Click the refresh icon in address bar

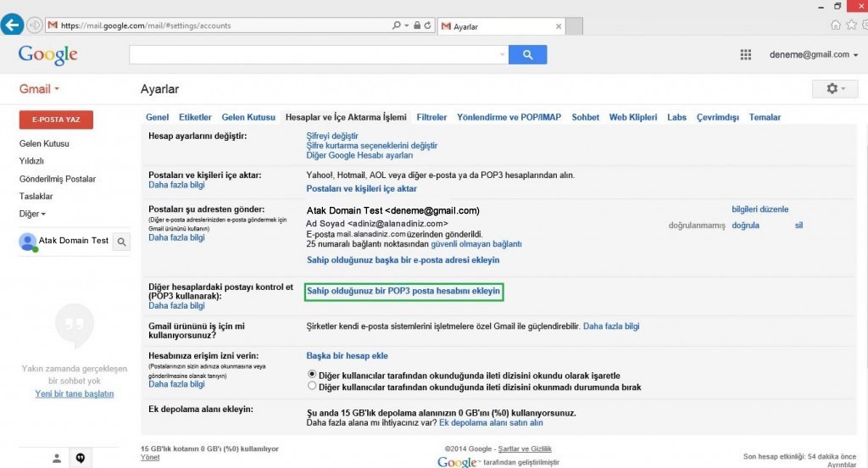(427, 25)
